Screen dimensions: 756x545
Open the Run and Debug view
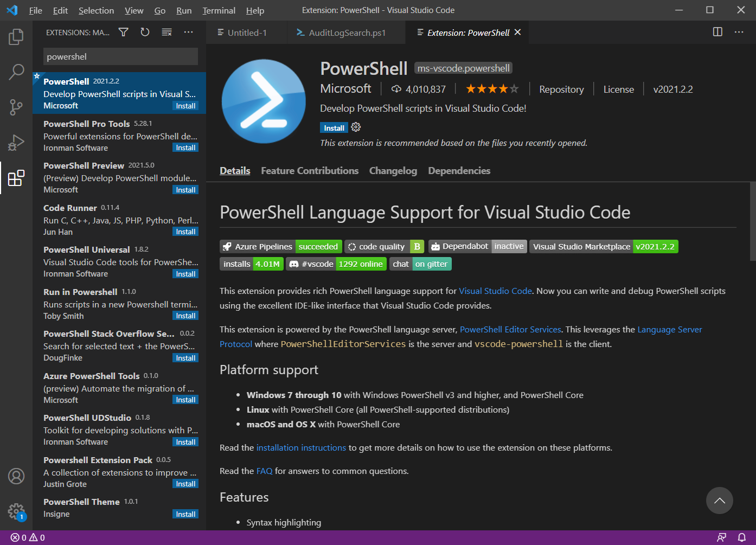click(x=16, y=142)
